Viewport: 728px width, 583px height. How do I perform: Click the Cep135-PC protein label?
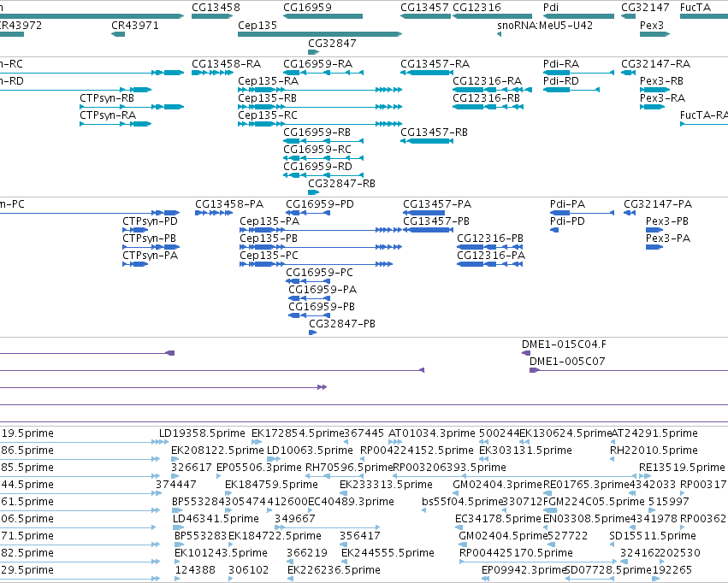point(269,255)
